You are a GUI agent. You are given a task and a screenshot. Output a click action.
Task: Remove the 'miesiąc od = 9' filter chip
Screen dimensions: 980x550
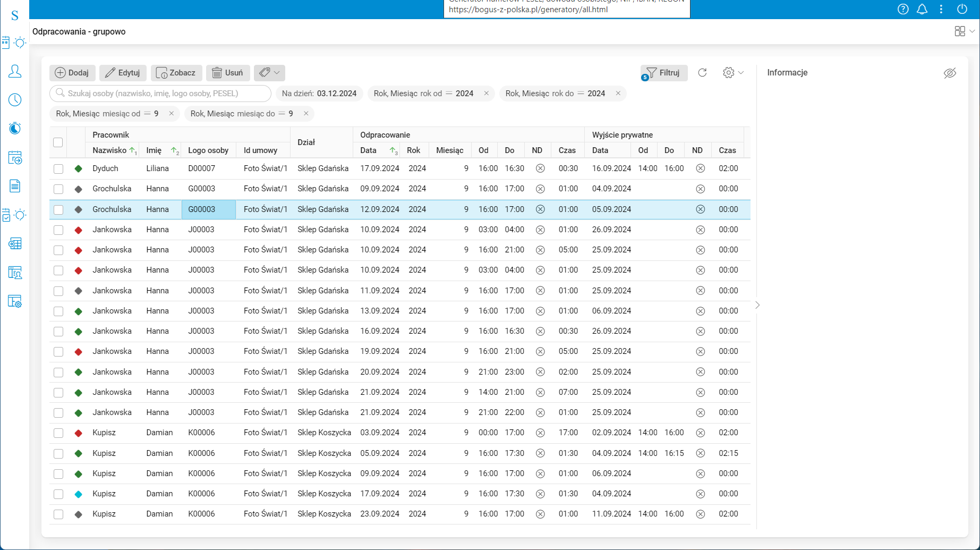point(172,114)
